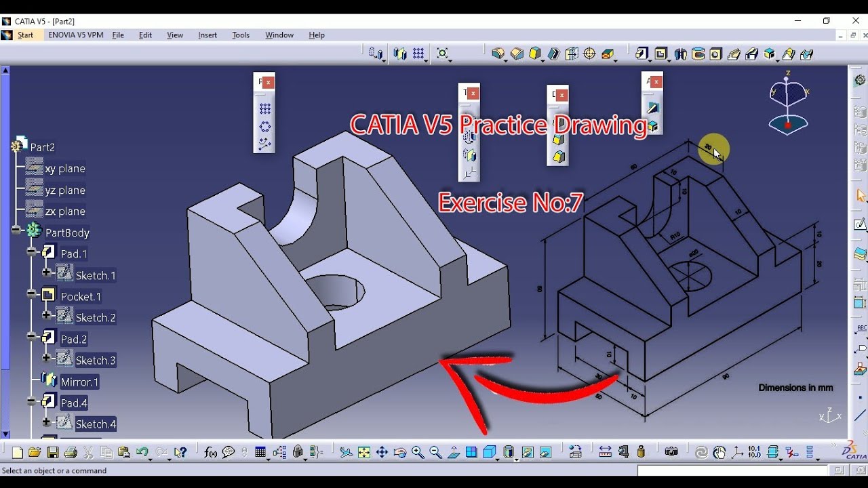This screenshot has height=488, width=868.
Task: Expand the Sketch.1 node
Action: (x=47, y=272)
